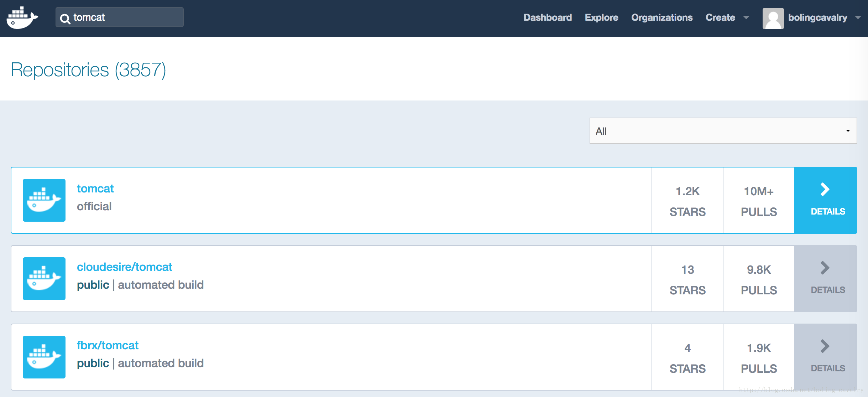Image resolution: width=868 pixels, height=397 pixels.
Task: Open Organizations in the top navigation
Action: click(662, 17)
